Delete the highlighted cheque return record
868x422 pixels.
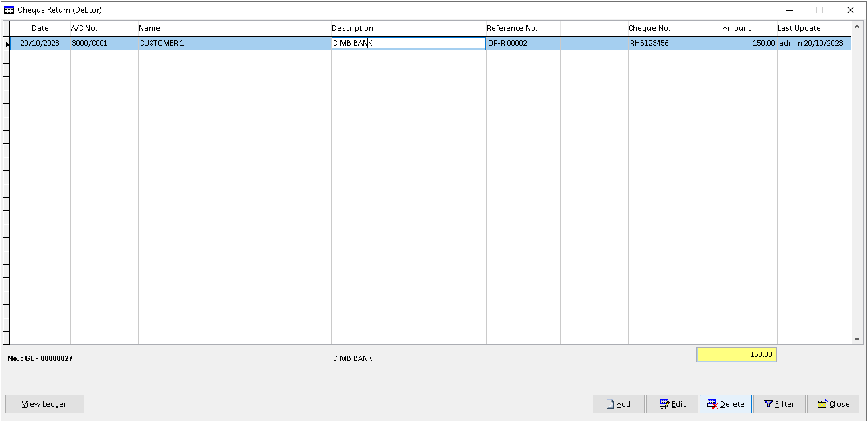[726, 404]
